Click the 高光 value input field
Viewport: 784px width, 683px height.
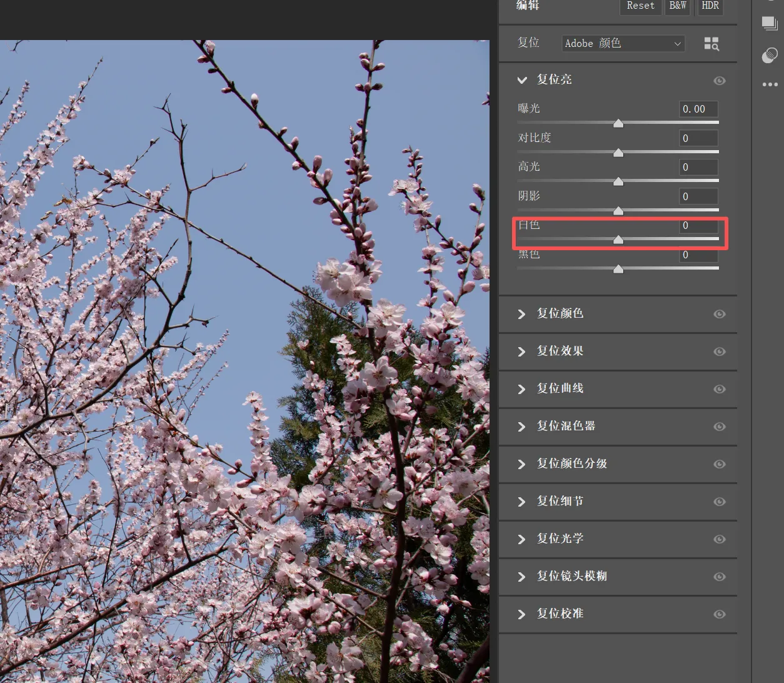pyautogui.click(x=698, y=168)
